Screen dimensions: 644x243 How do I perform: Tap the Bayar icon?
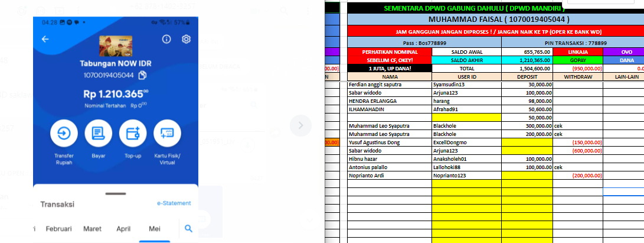(x=98, y=133)
